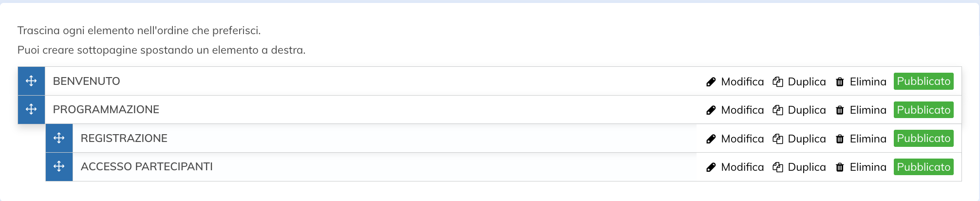This screenshot has height=201, width=980.
Task: Click the pencil icon in BENVENUTO row
Action: tap(711, 82)
